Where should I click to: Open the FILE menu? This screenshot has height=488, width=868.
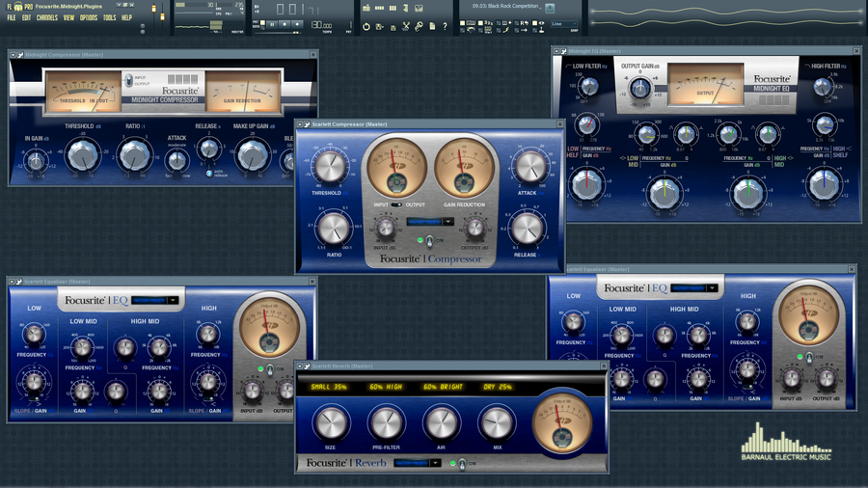[x=11, y=17]
